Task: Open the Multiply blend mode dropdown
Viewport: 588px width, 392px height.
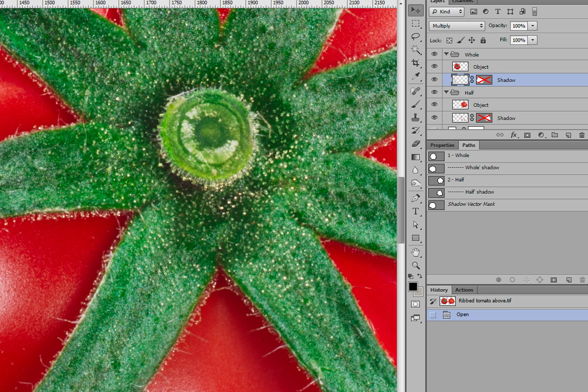Action: [x=457, y=26]
